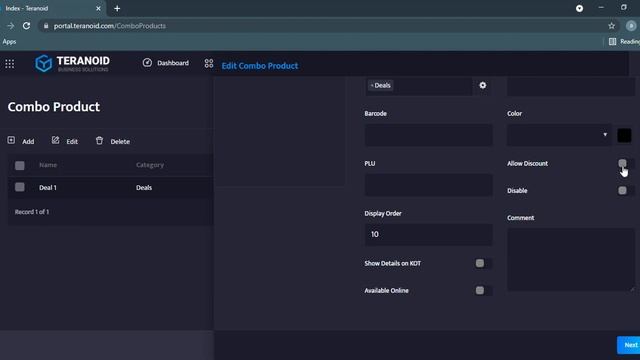Click the Delete button label
The image size is (640, 360).
click(x=120, y=142)
